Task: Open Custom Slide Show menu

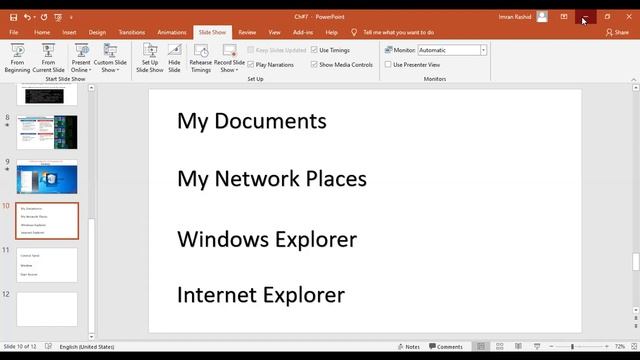Action: (110, 58)
